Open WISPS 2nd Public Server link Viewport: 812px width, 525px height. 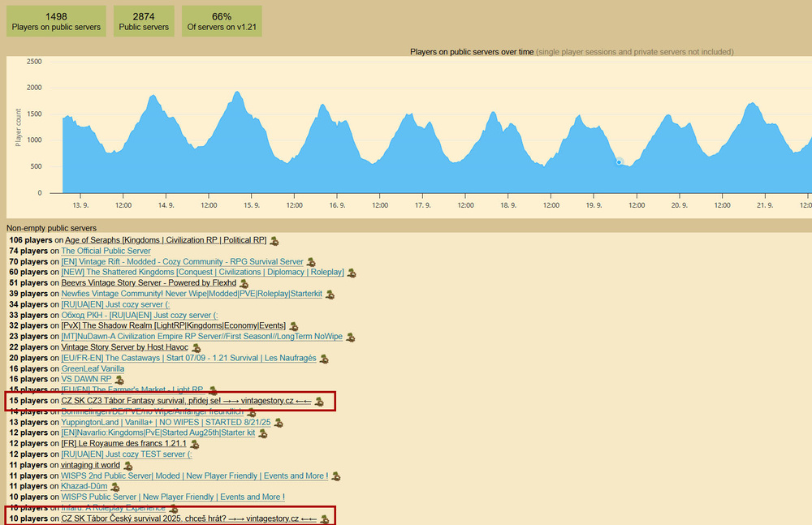coord(194,476)
